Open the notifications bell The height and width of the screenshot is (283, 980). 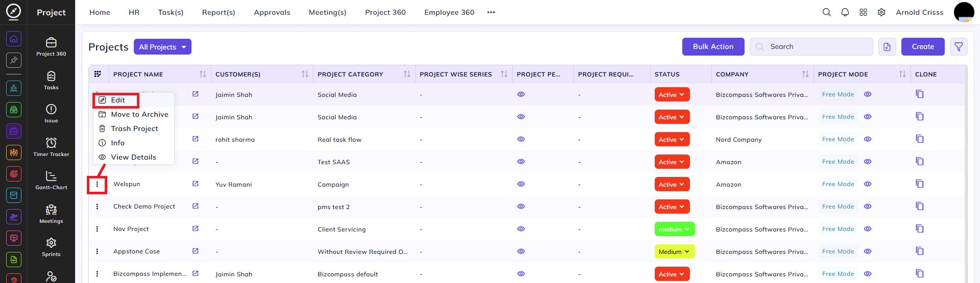click(x=845, y=12)
